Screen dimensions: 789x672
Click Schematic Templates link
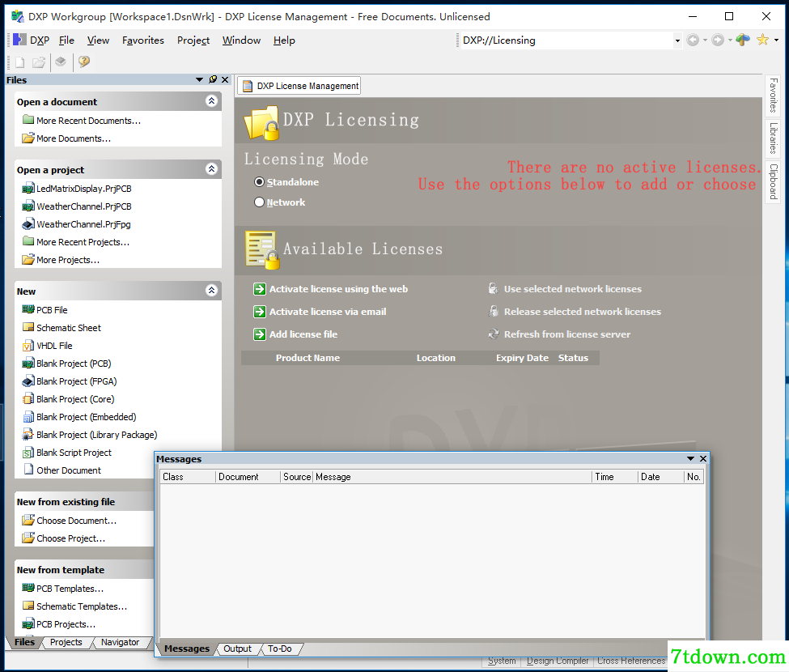coord(82,606)
